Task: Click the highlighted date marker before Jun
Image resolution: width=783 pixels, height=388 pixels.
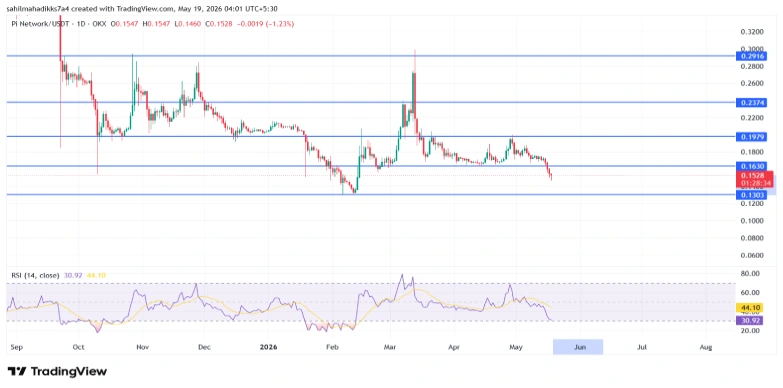Action: [x=578, y=347]
